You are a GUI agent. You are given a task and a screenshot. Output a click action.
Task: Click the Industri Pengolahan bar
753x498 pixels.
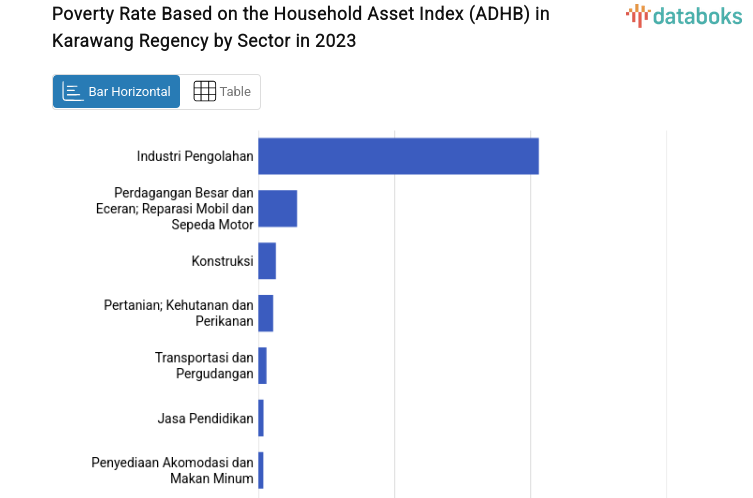(x=398, y=156)
